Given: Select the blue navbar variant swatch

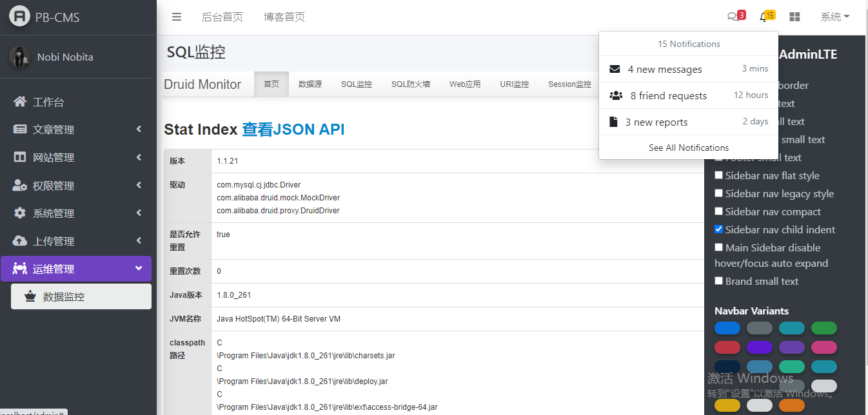Looking at the screenshot, I should 727,328.
